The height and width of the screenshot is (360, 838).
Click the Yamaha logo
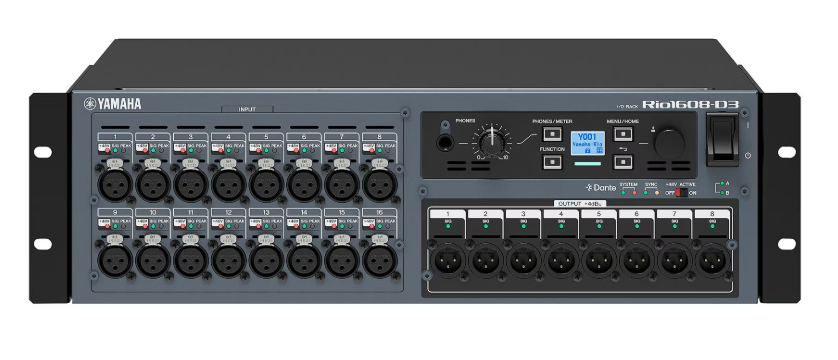[112, 104]
